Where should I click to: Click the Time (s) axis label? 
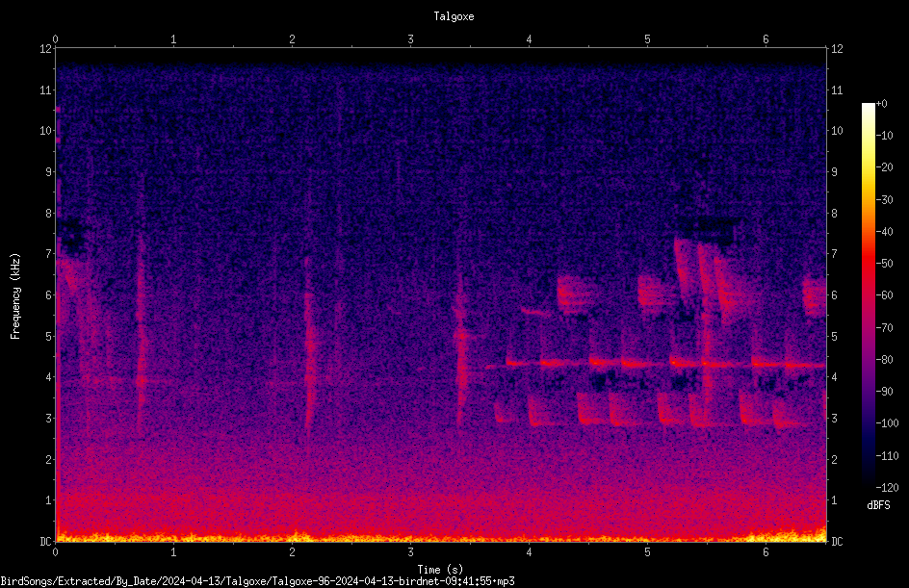440,570
